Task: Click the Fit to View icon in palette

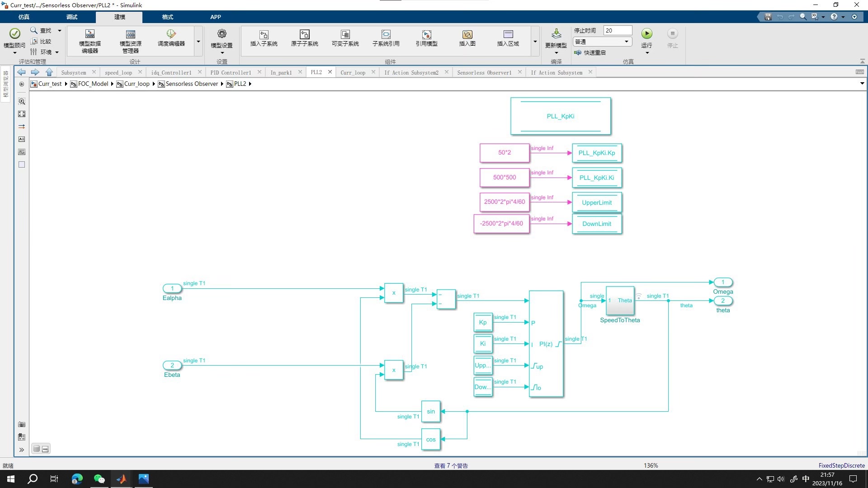Action: coord(22,114)
